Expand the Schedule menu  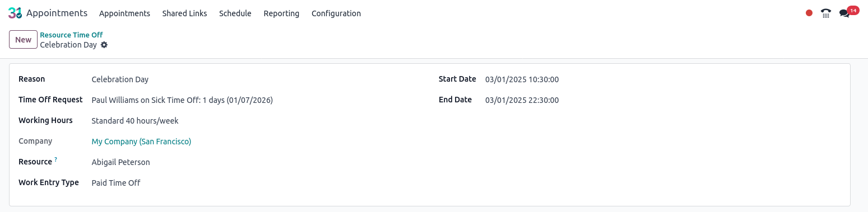click(x=235, y=13)
